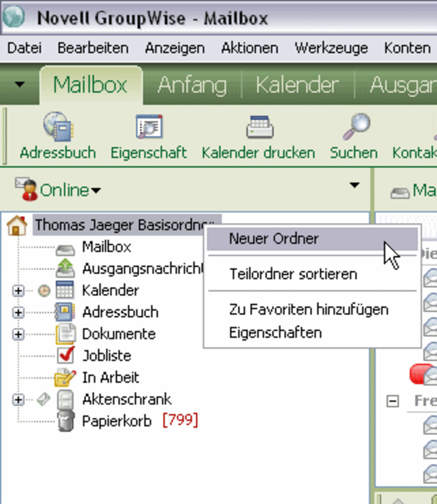Expand the Kalender folder
The height and width of the screenshot is (504, 437).
click(x=18, y=291)
